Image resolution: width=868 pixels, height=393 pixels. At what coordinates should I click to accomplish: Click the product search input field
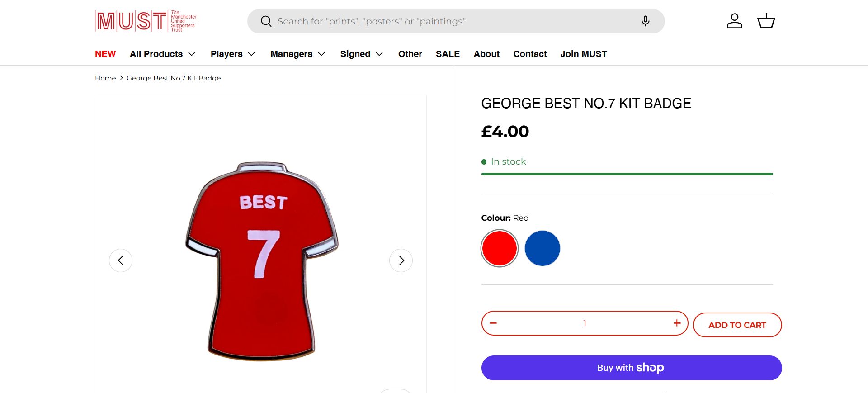coord(452,21)
